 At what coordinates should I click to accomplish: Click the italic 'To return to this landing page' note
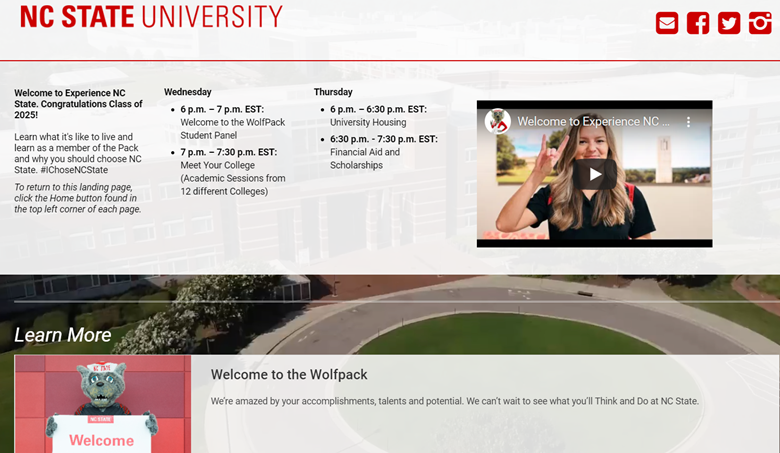78,198
